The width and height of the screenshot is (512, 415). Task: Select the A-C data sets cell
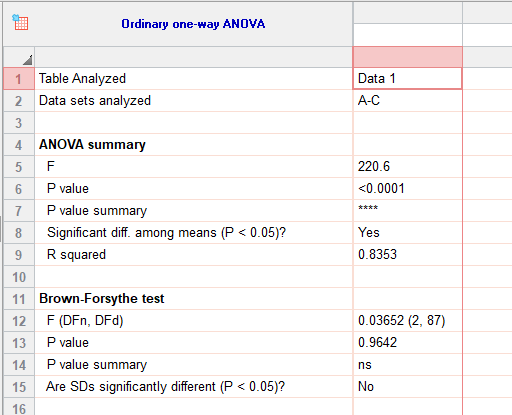click(x=407, y=101)
